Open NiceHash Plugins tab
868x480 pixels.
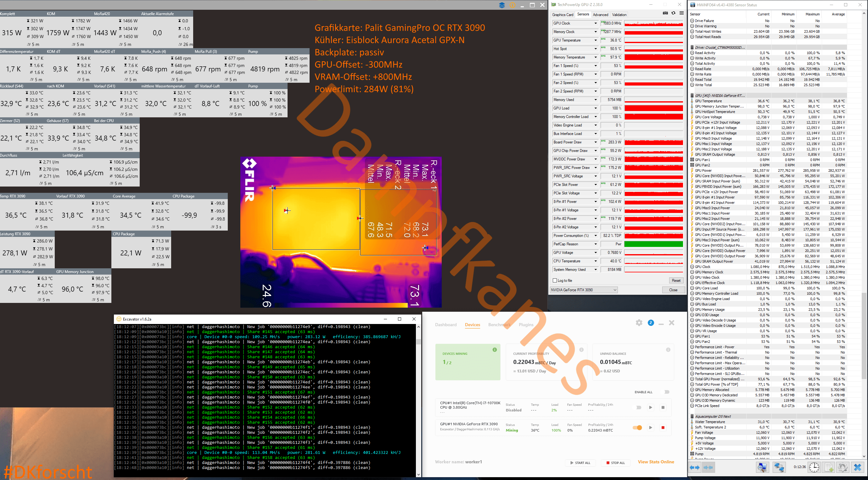[526, 325]
